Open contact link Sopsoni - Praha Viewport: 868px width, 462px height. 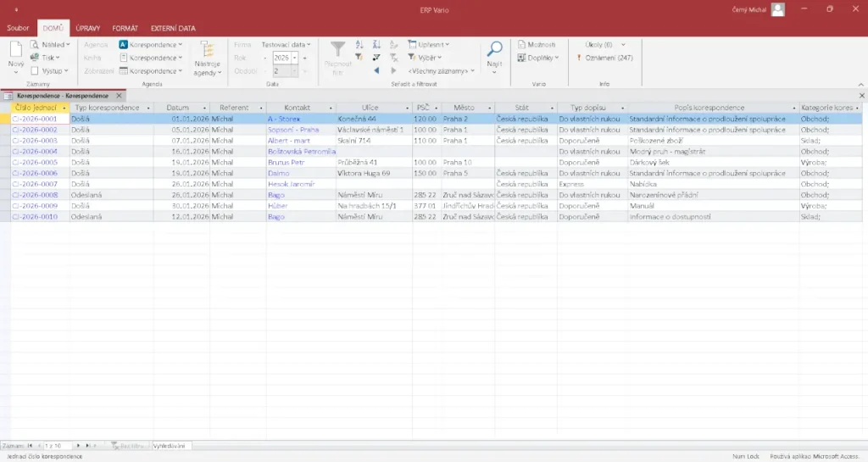point(292,130)
